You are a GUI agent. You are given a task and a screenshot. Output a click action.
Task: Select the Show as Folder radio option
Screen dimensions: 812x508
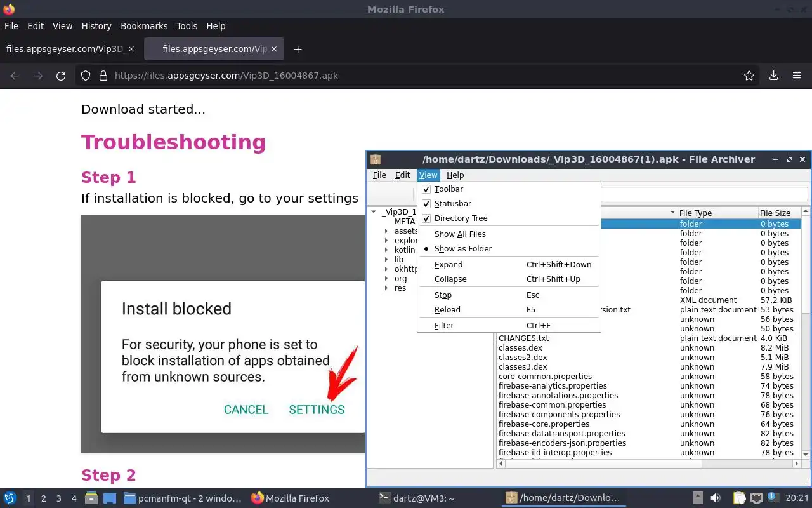tap(509, 249)
